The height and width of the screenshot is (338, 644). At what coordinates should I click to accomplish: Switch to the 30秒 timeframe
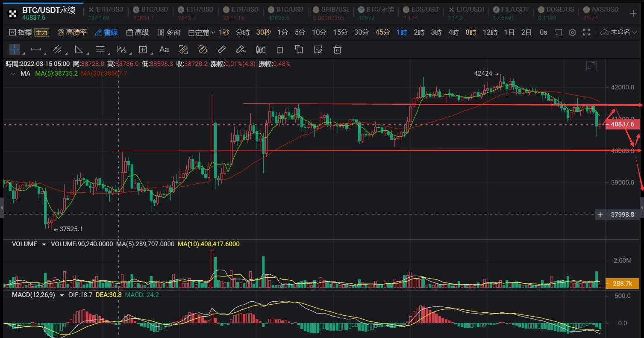264,32
